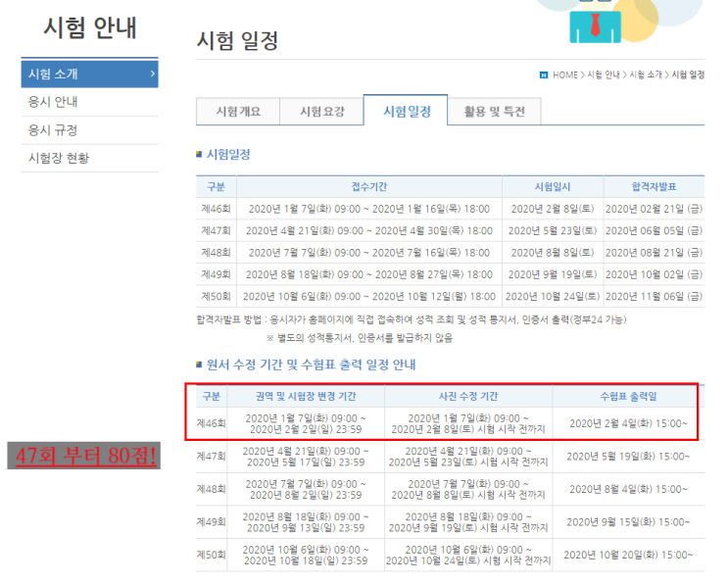Viewport: 728px width, 584px height.
Task: Click the 권역 및 시험장 변경 기간 header
Action: pos(306,396)
